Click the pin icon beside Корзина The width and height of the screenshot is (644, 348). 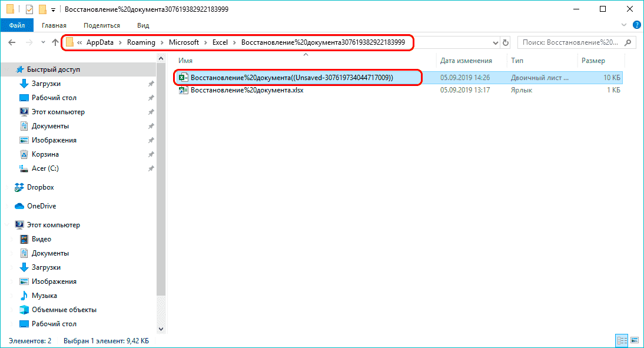pyautogui.click(x=151, y=154)
